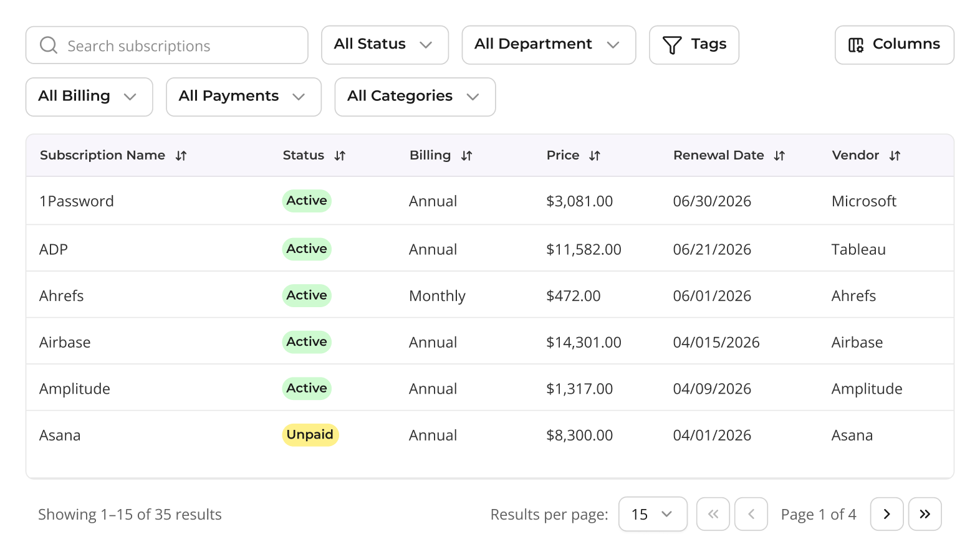980x557 pixels.
Task: Click renewal date 06/21/2026
Action: pos(712,249)
